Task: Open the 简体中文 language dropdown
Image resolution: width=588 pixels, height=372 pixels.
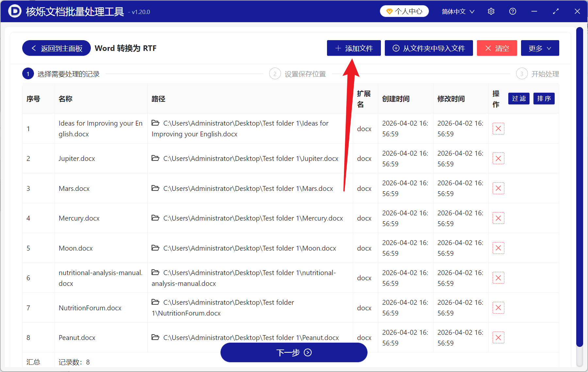Action: pyautogui.click(x=457, y=11)
